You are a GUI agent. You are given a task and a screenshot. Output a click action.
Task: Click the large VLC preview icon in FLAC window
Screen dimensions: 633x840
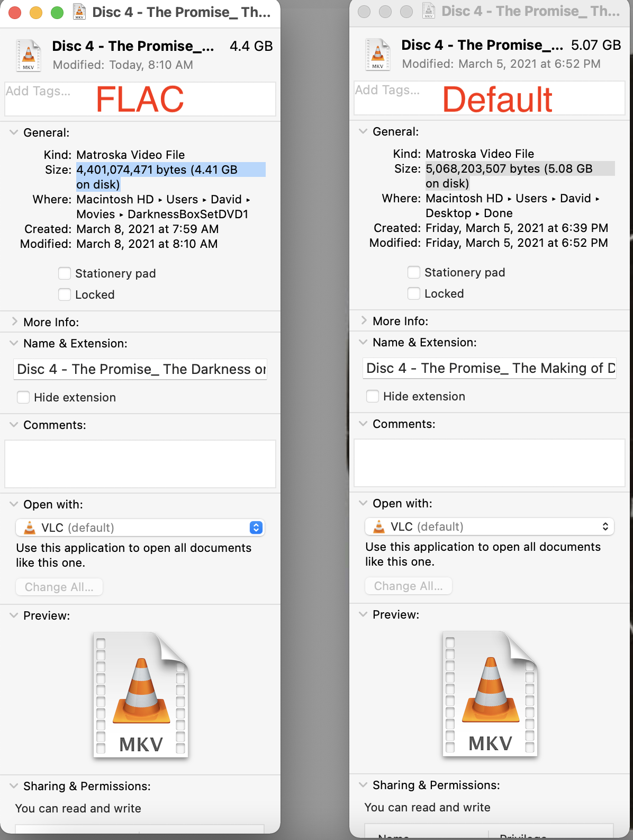coord(141,694)
